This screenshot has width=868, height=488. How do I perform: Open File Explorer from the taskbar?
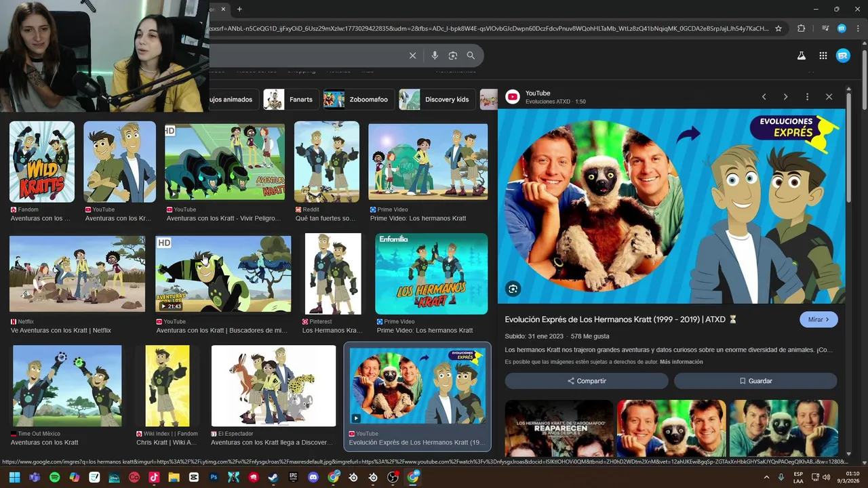174,477
